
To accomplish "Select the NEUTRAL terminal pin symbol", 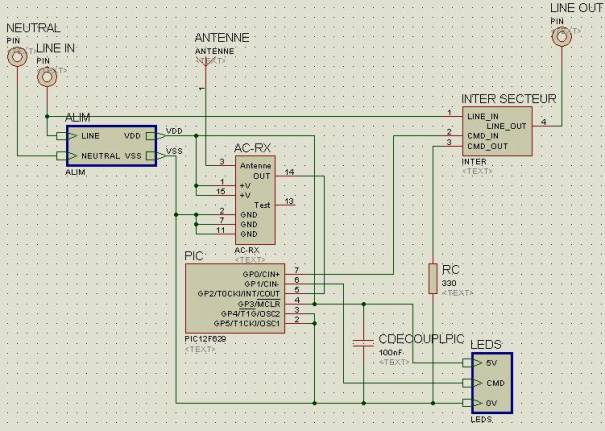I will point(17,57).
